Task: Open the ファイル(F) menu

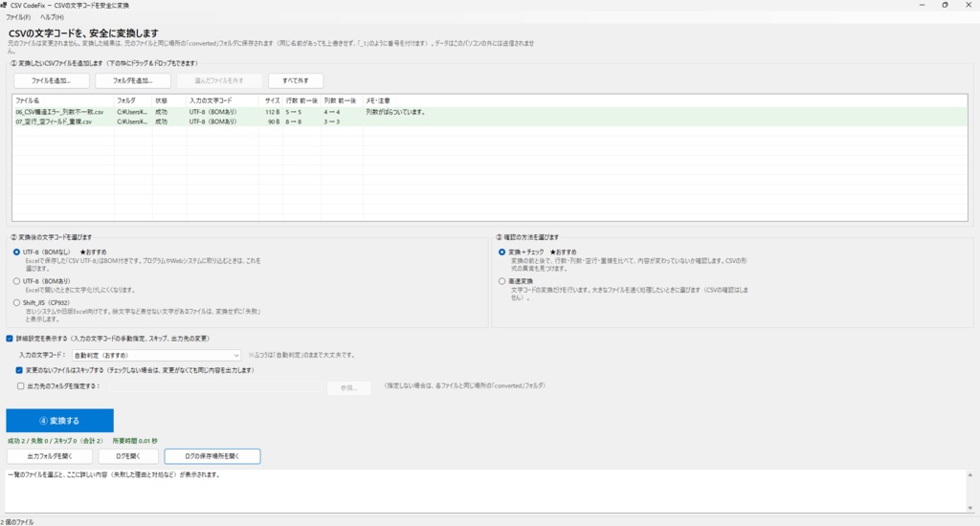Action: [18, 17]
